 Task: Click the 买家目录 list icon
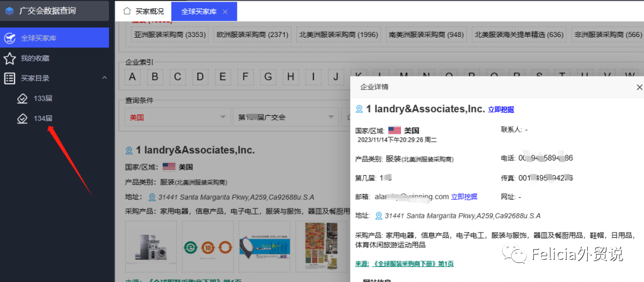[x=10, y=78]
